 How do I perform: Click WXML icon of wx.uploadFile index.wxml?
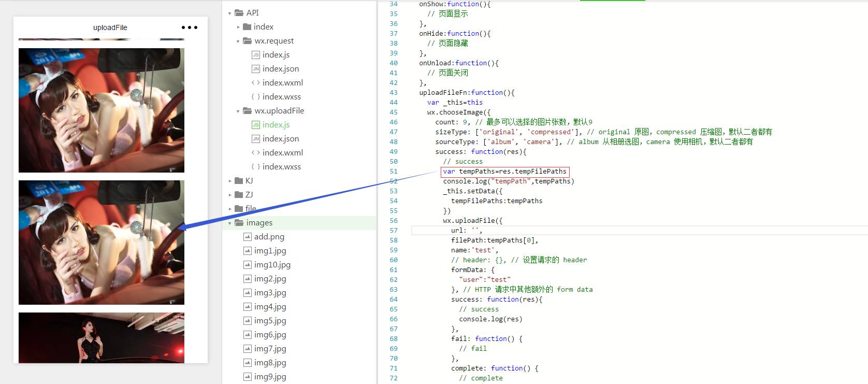[x=256, y=152]
